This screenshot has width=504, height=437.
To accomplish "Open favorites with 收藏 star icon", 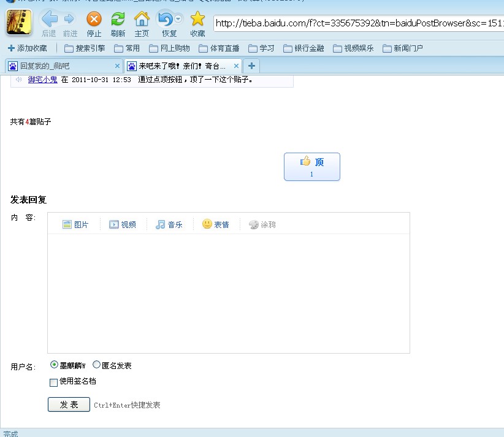I will (197, 18).
